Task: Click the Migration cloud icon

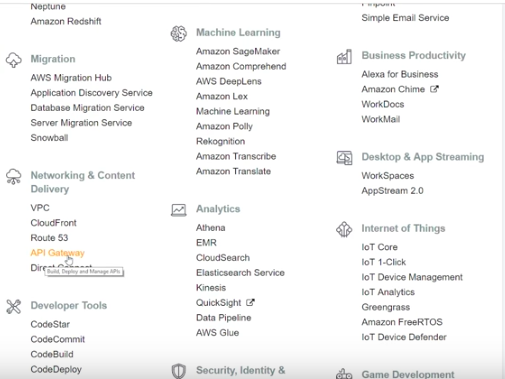Action: click(14, 60)
